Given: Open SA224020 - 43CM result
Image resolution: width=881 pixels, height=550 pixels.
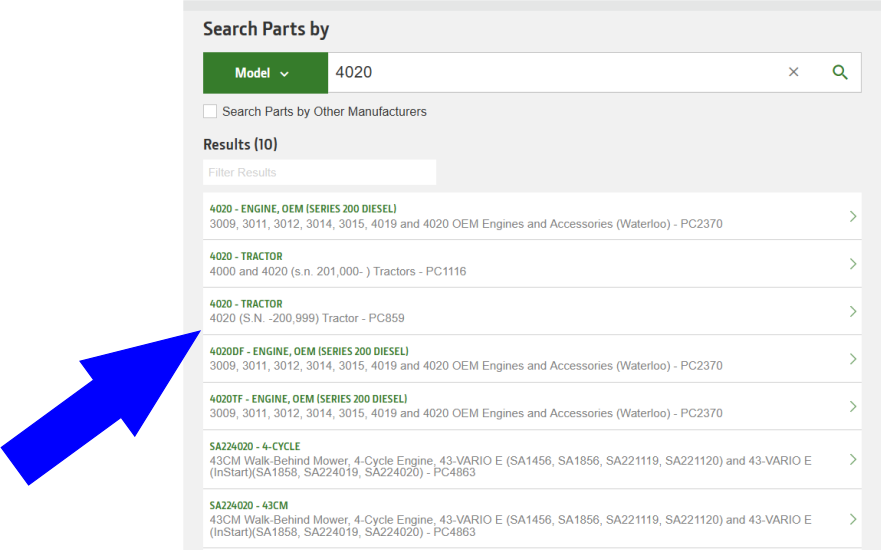Looking at the screenshot, I should click(532, 519).
